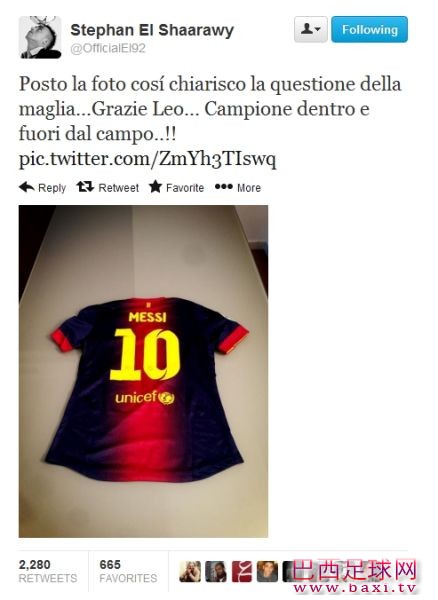Click the Favorite star icon
This screenshot has height=600, width=438.
[x=156, y=187]
